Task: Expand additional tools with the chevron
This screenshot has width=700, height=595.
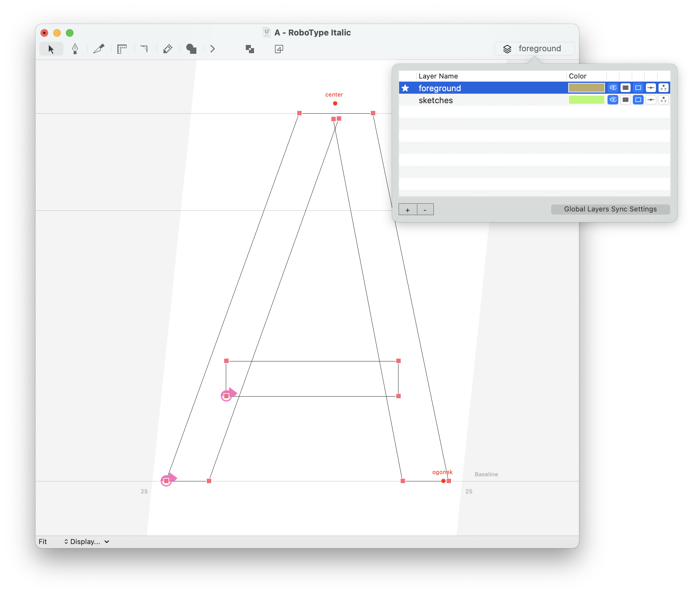Action: [x=213, y=49]
